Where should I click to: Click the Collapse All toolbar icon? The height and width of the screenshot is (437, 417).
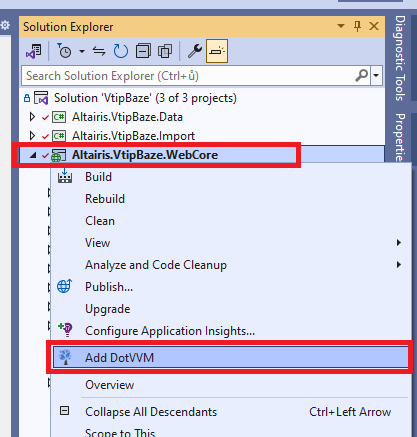[x=143, y=51]
